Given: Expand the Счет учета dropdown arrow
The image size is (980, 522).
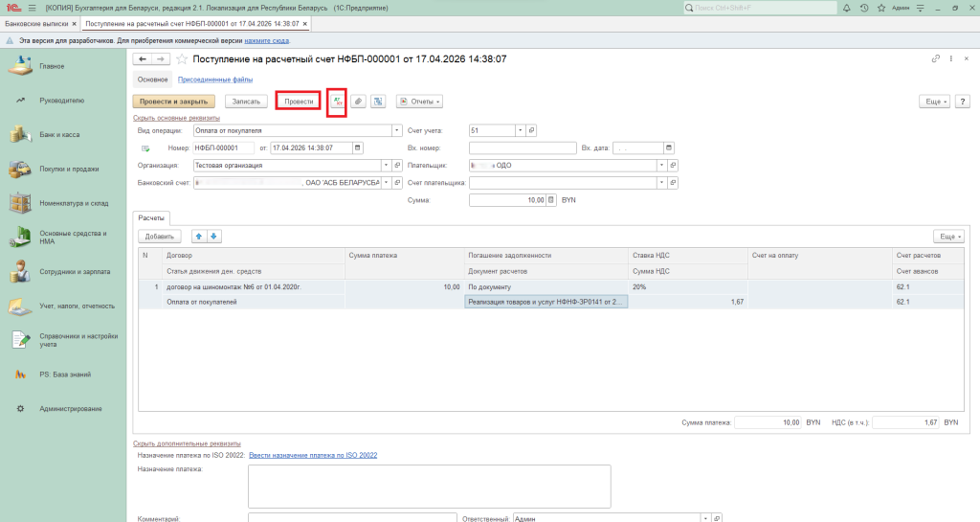Looking at the screenshot, I should click(x=520, y=130).
